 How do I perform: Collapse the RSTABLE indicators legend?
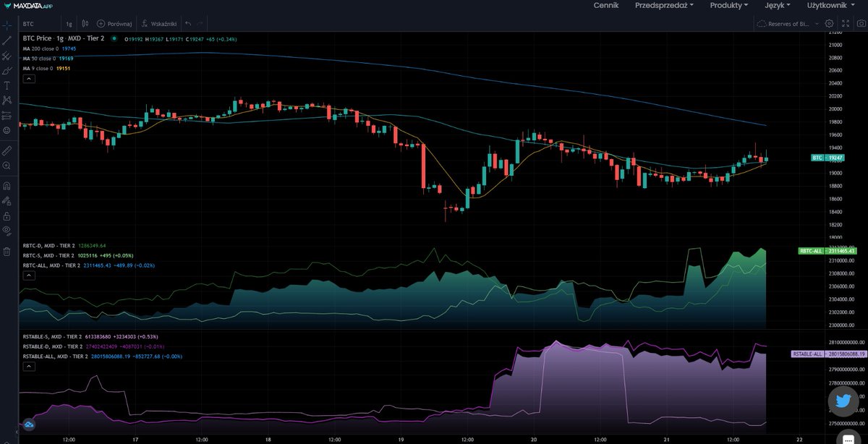[28, 366]
